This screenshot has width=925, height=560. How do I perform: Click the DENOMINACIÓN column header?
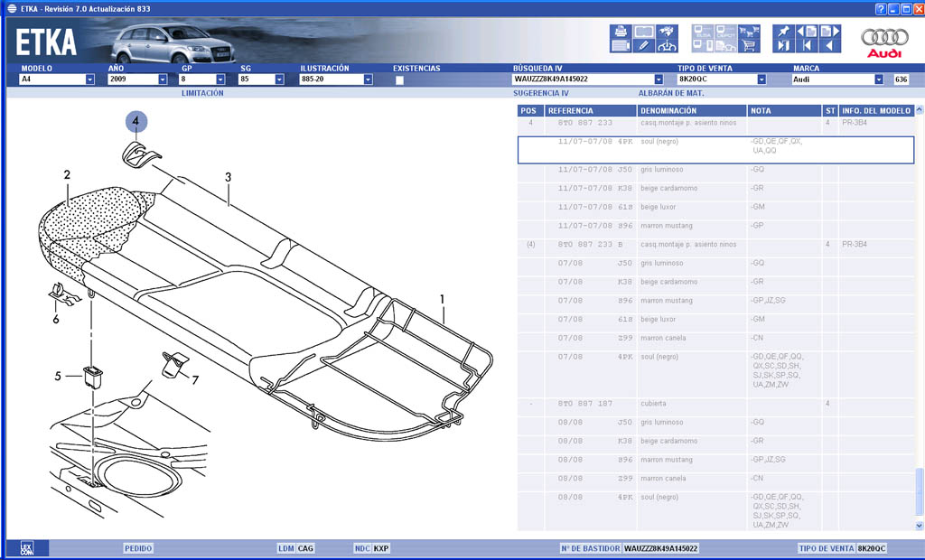691,110
